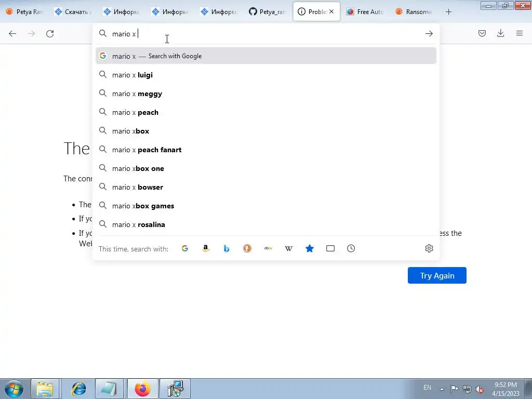Click the Try Again button
532x399 pixels.
pos(437,275)
